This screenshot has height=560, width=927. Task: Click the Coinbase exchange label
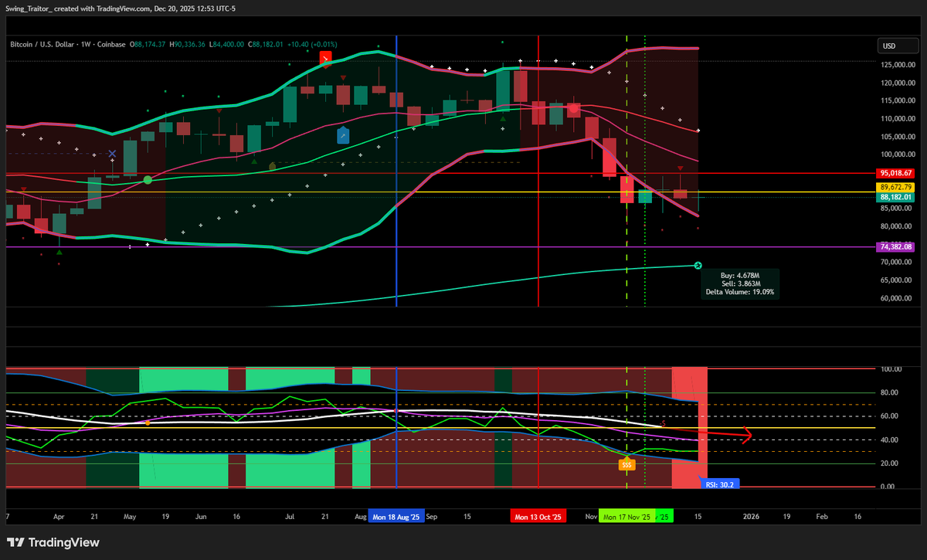pos(113,44)
